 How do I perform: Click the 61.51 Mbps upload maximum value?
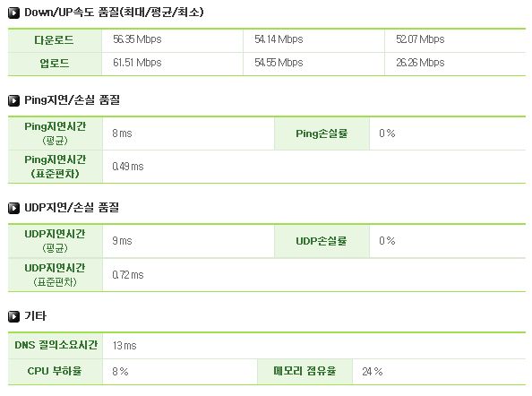click(137, 63)
